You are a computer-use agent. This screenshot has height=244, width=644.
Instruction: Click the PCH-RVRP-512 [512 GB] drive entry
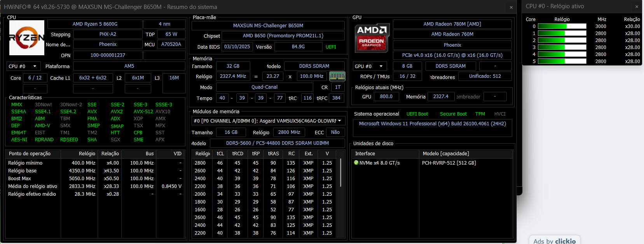[449, 163]
